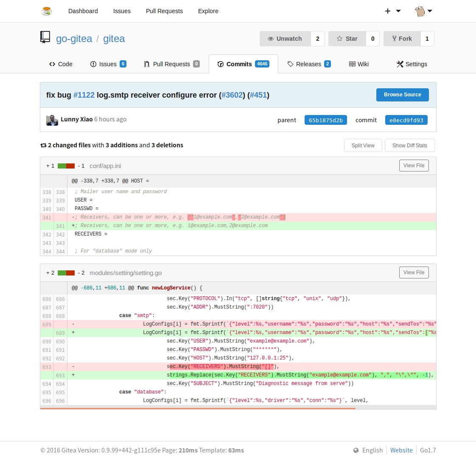The height and width of the screenshot is (458, 476).
Task: Open the Commits tab
Action: click(x=243, y=64)
